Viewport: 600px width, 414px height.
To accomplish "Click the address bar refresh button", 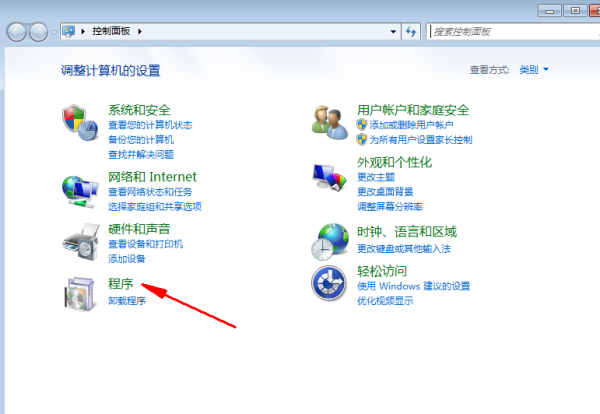I will click(x=412, y=32).
